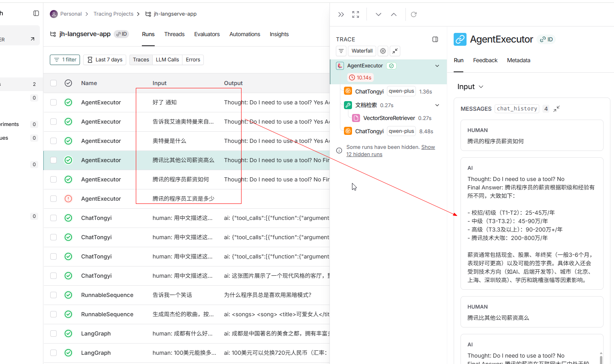614x364 pixels.
Task: Click the error status icon on failed AgentExecutor row
Action: (x=68, y=199)
